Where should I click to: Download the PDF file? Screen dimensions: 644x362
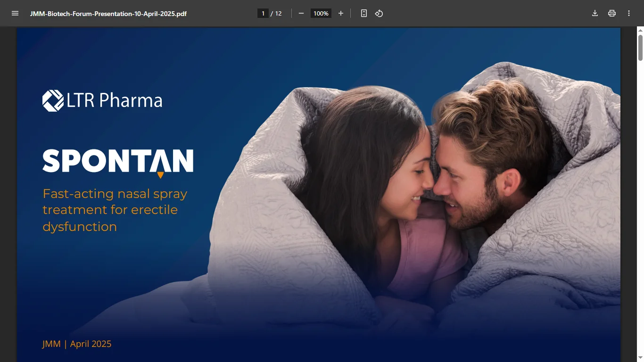(x=595, y=13)
